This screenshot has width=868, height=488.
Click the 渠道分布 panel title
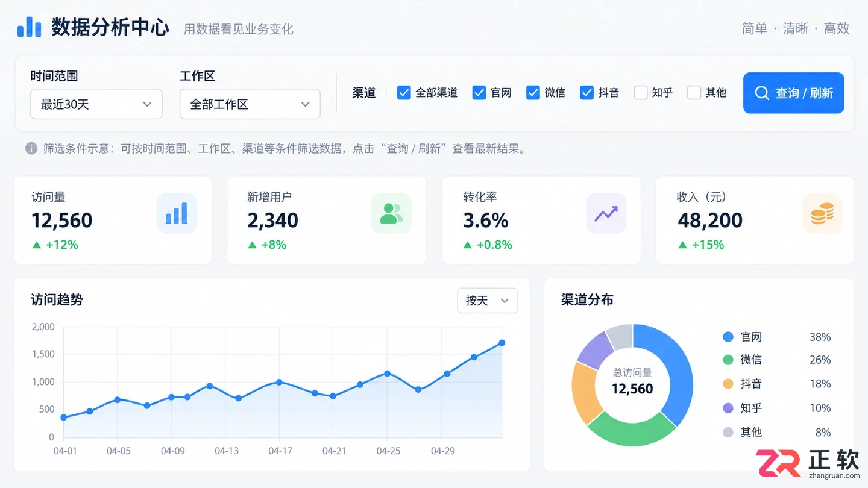tap(587, 299)
